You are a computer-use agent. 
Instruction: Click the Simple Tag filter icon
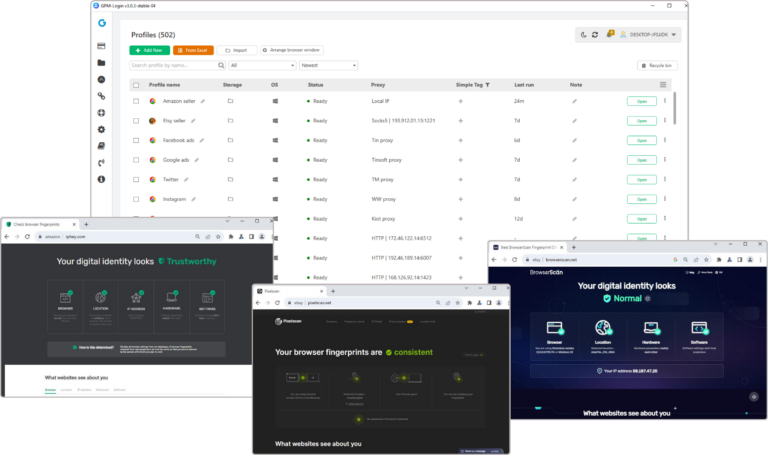pyautogui.click(x=487, y=85)
